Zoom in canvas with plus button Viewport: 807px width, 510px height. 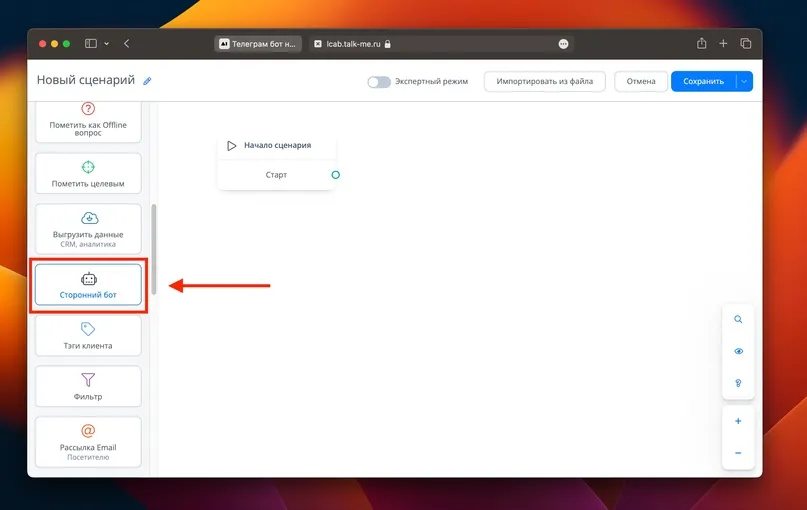point(738,421)
